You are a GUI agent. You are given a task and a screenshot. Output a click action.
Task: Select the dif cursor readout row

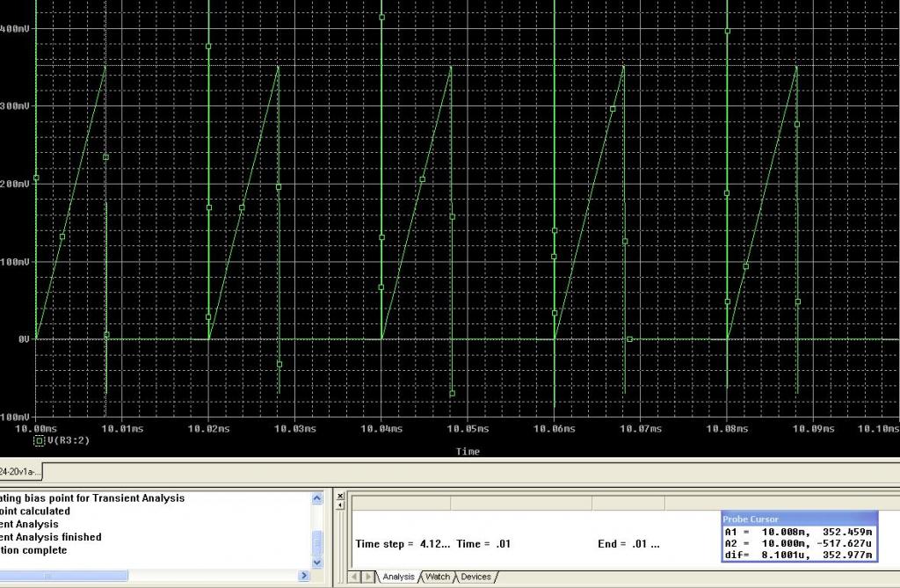tap(798, 555)
